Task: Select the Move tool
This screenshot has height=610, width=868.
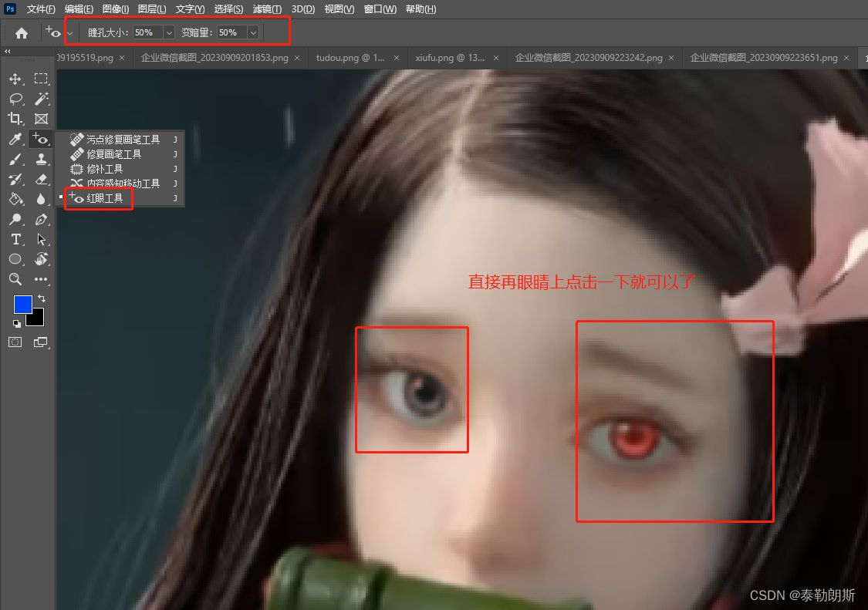Action: pyautogui.click(x=15, y=79)
